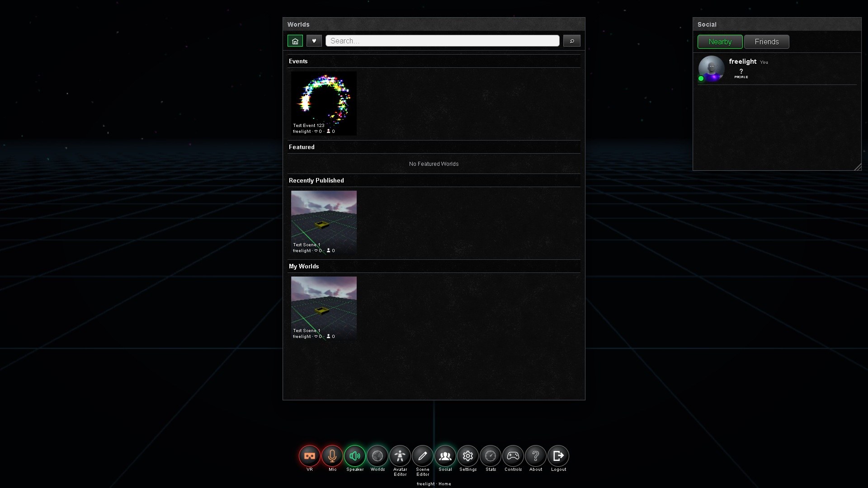
Task: Open Test Scene 1 under Recently Published
Action: 324,223
